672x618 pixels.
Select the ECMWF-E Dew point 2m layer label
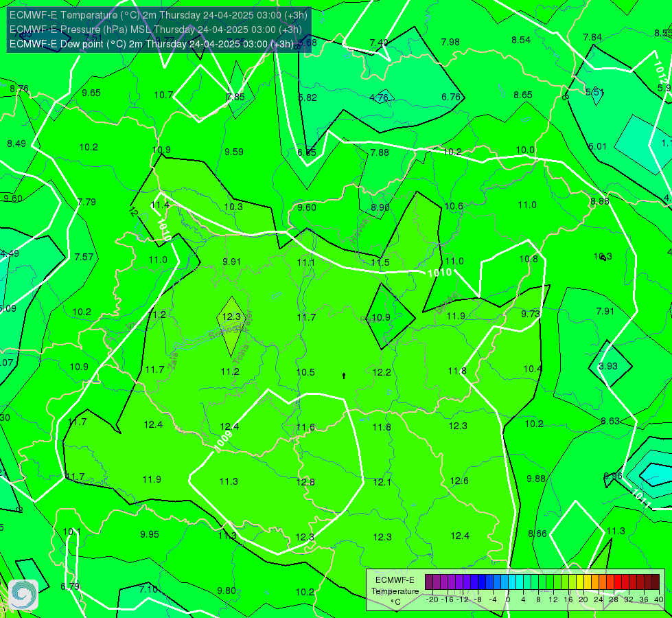152,44
